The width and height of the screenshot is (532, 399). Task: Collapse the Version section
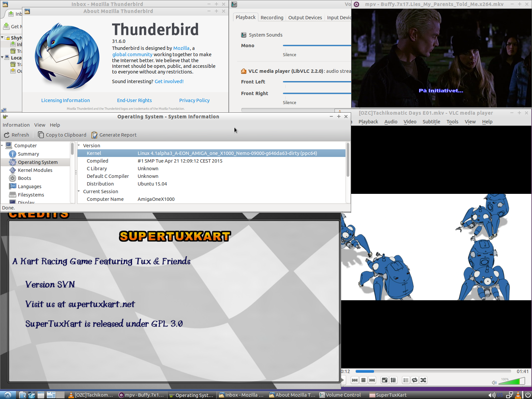tap(79, 146)
